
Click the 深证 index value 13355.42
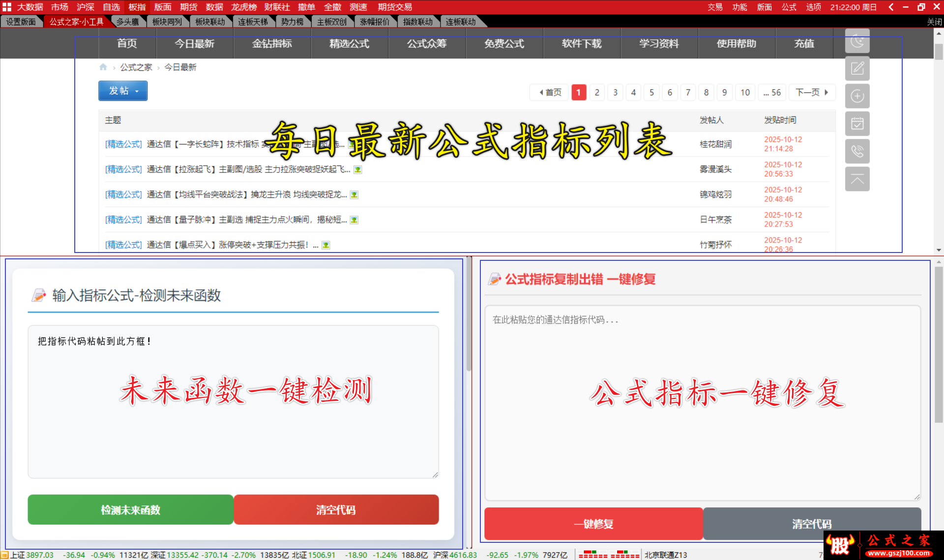pos(182,555)
